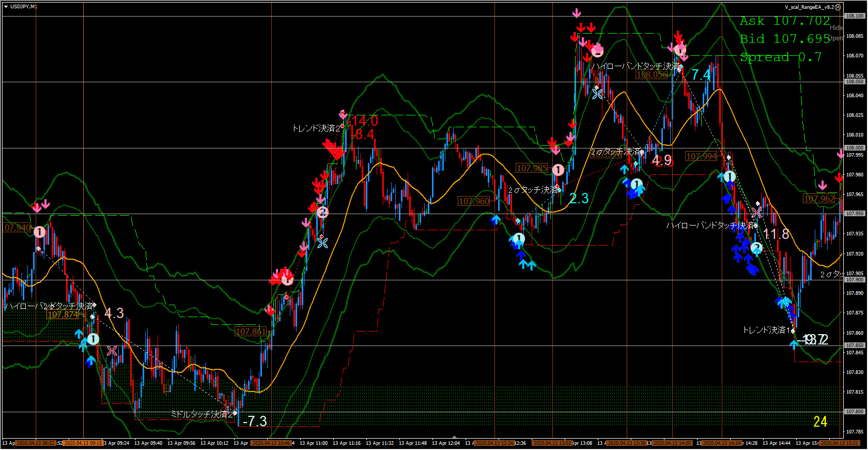
Task: Click the Spread 0.7 readout
Action: pos(781,57)
